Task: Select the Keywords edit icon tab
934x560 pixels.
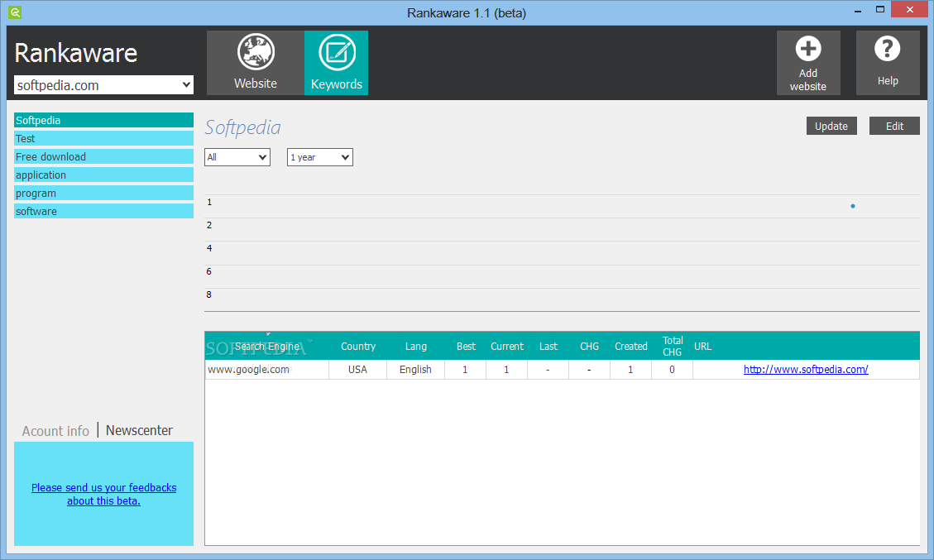Action: 336,63
